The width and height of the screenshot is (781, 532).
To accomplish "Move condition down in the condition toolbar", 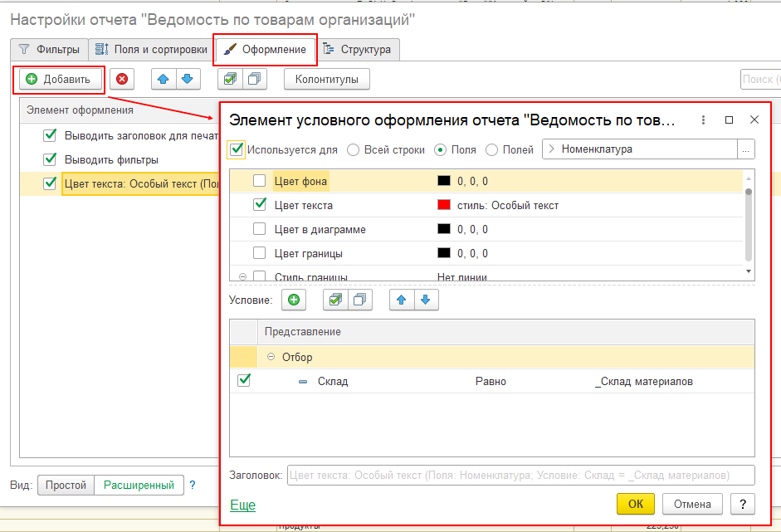I will coord(425,300).
